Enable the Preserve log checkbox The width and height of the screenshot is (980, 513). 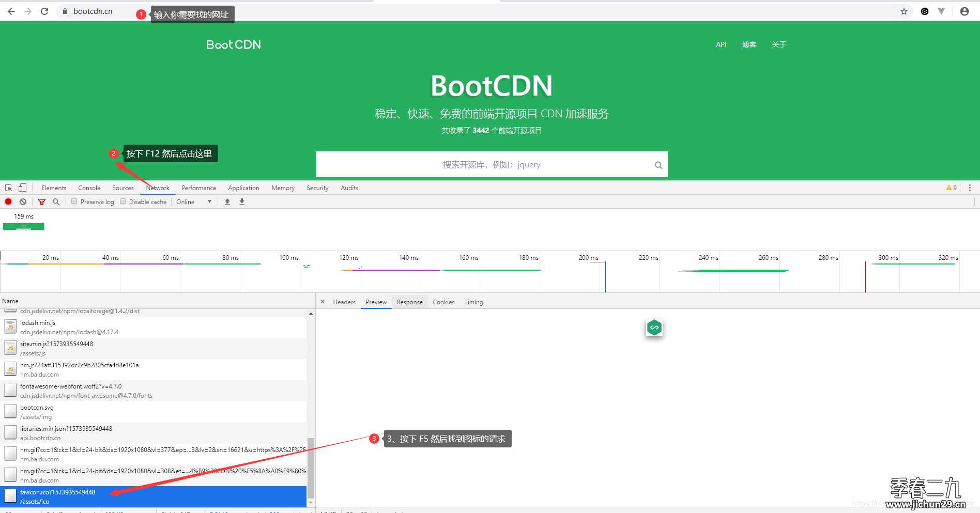point(74,202)
